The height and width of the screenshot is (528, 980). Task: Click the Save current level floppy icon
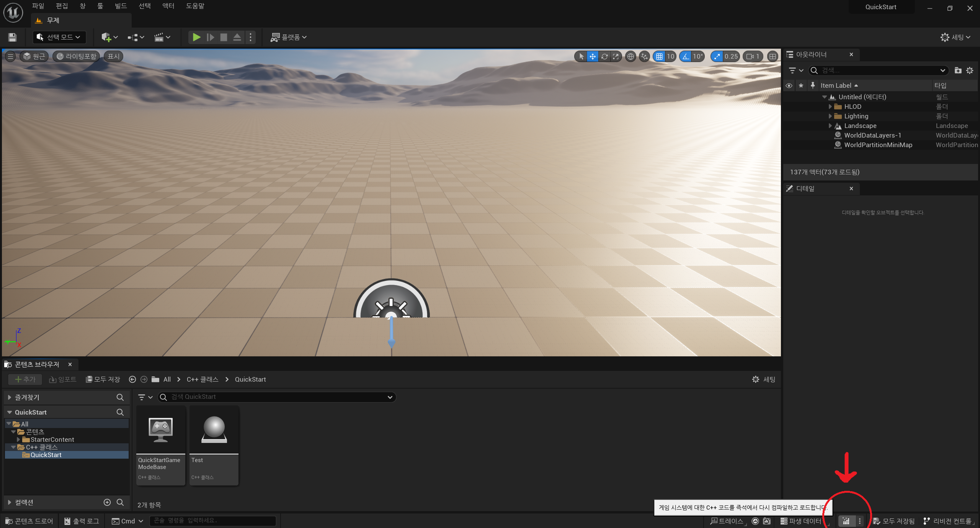12,37
